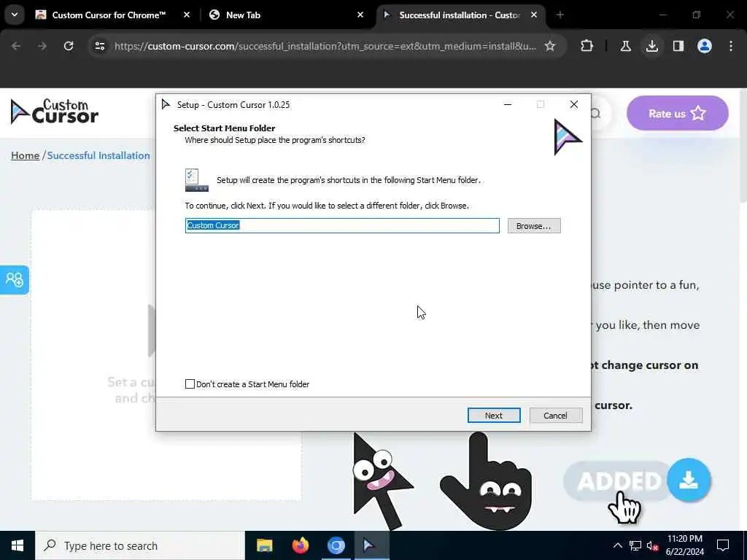747x560 pixels.
Task: Click the black hand pointer character
Action: click(x=487, y=481)
